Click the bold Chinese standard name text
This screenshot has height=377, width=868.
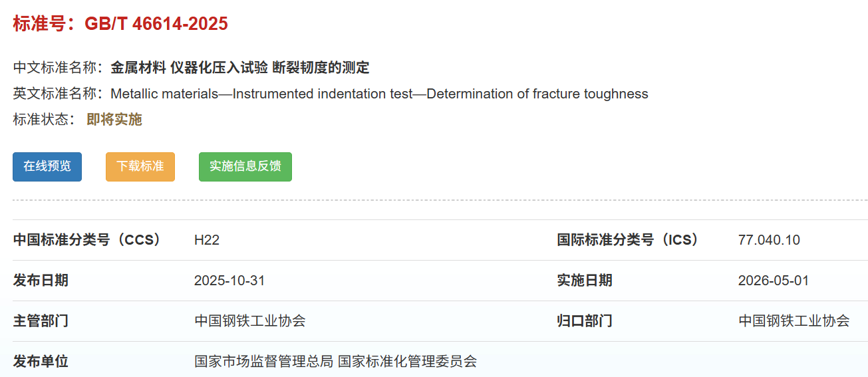[x=239, y=67]
